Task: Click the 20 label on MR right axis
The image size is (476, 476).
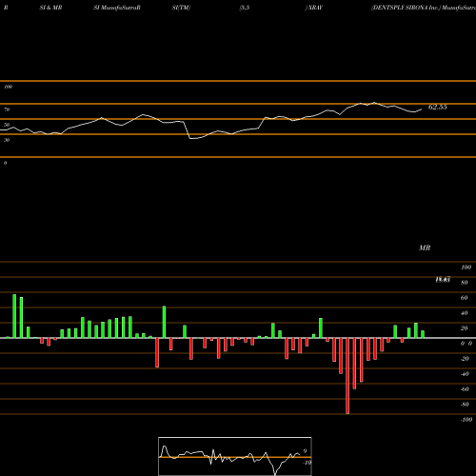Action: [x=465, y=328]
